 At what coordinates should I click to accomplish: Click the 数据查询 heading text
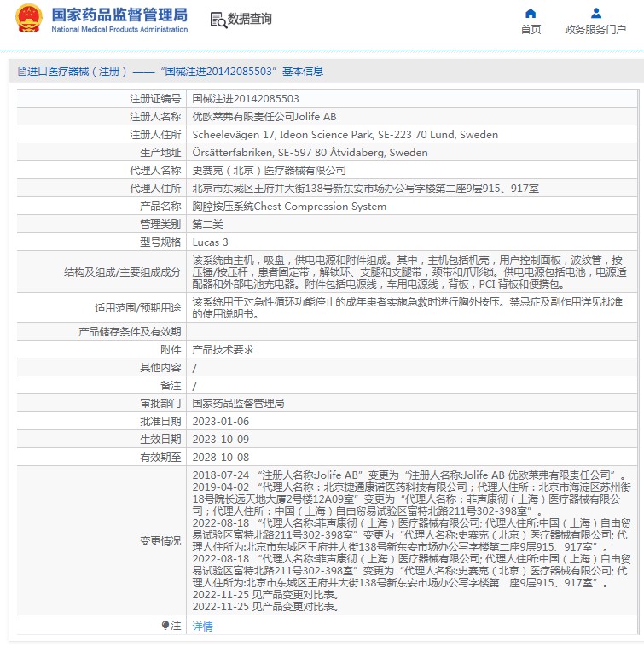click(x=249, y=19)
